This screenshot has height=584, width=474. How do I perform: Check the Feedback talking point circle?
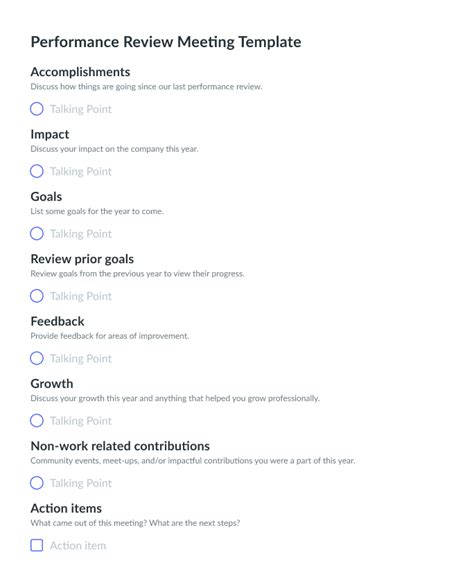[36, 358]
